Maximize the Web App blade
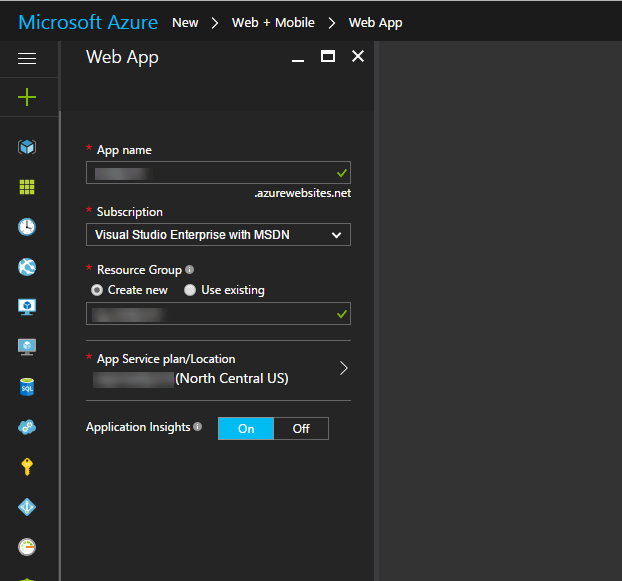This screenshot has height=581, width=622. pyautogui.click(x=328, y=56)
